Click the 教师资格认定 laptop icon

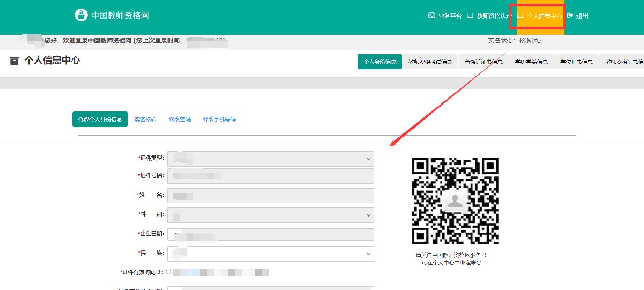pos(470,16)
